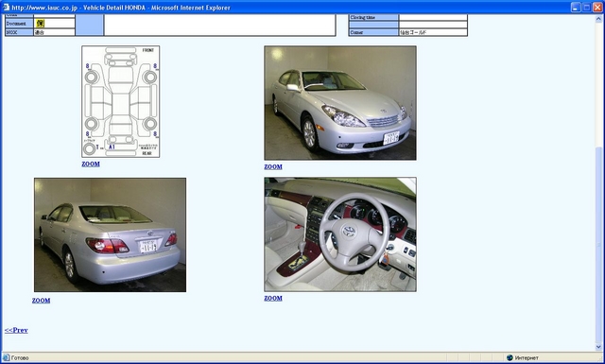Click the vertical scrollbar down arrow

(x=598, y=347)
